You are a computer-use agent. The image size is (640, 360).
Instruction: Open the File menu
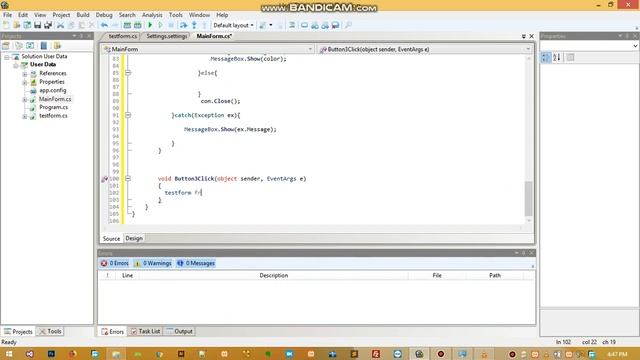point(7,15)
